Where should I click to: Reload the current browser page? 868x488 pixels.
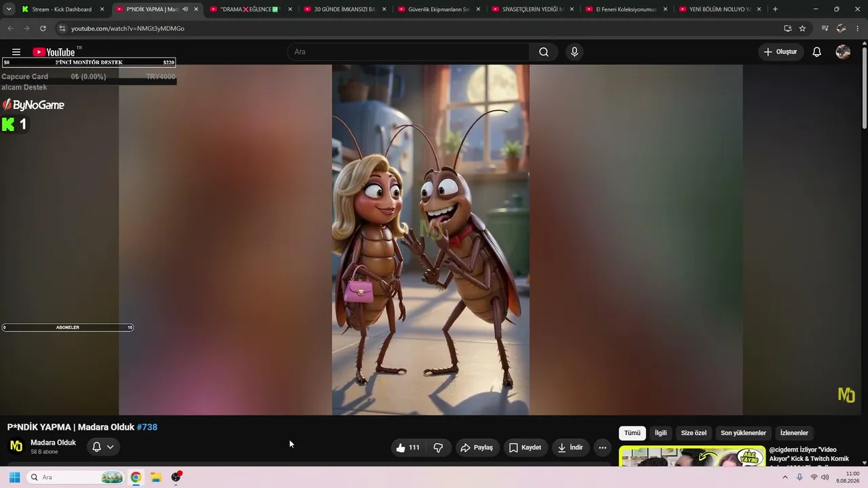pyautogui.click(x=43, y=28)
